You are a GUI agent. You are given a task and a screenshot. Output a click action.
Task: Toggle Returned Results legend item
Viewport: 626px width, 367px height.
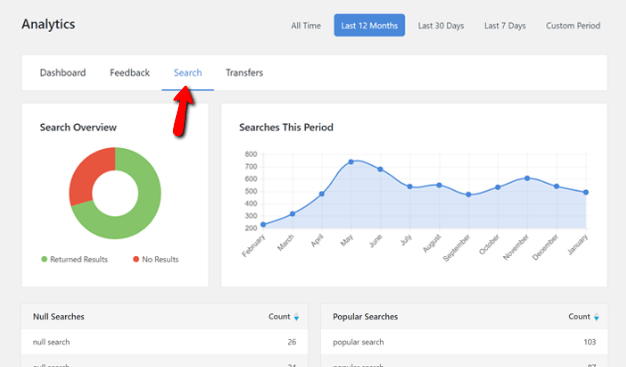pos(75,259)
